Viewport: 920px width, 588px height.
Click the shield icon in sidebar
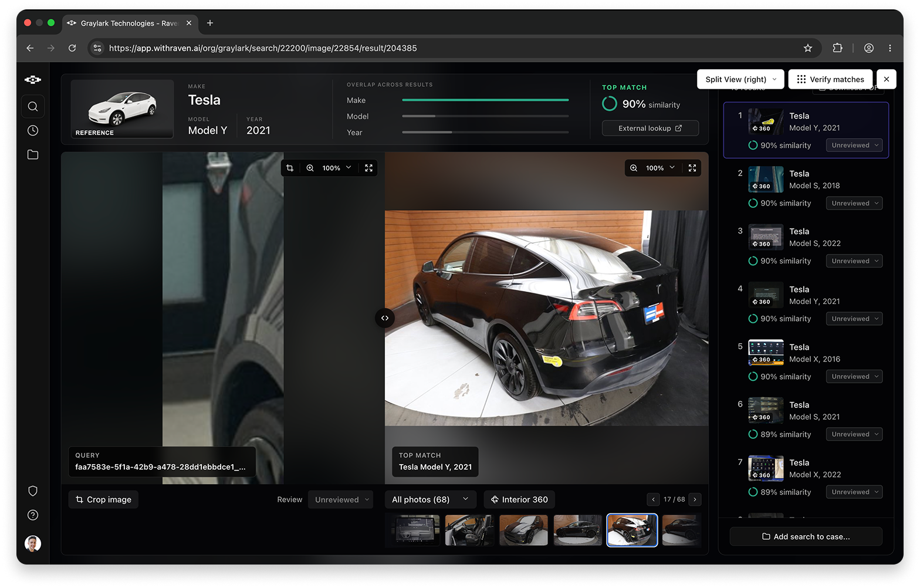point(33,491)
